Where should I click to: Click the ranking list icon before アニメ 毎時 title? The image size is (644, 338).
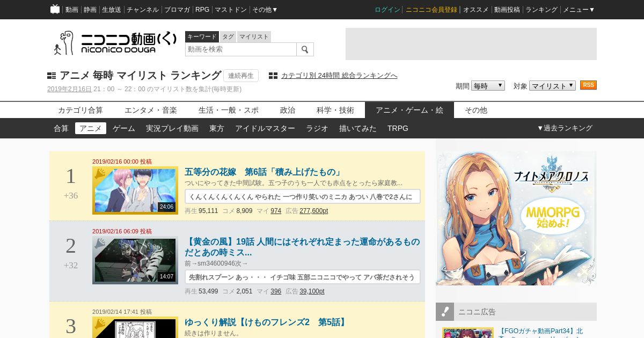coord(52,76)
